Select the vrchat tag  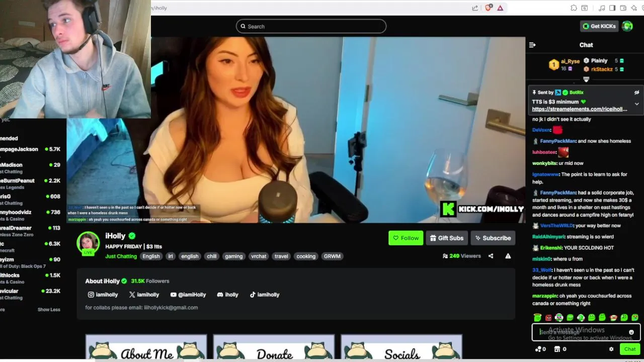pos(259,256)
